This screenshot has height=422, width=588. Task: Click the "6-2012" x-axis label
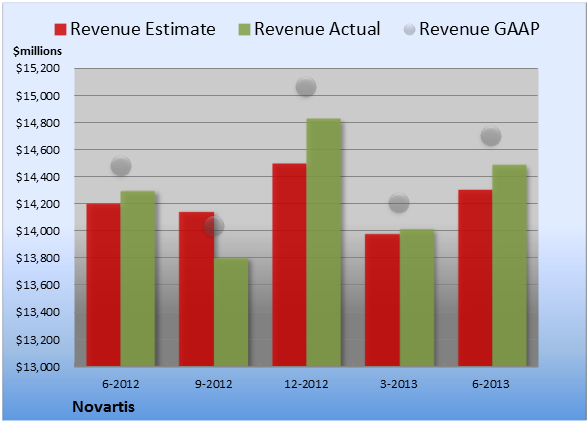tap(121, 384)
